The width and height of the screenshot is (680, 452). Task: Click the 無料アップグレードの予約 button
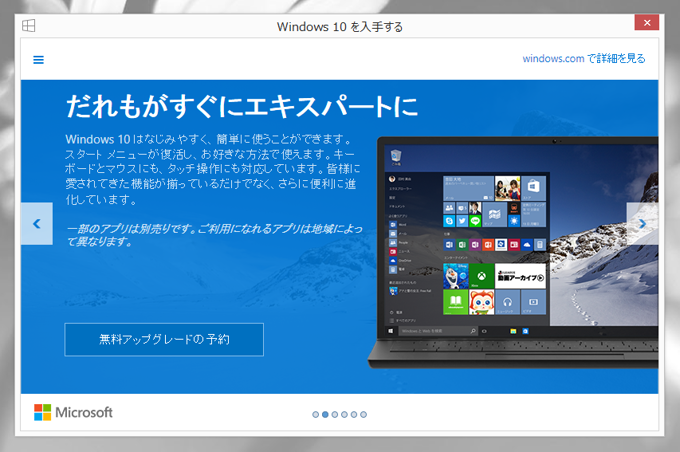pyautogui.click(x=164, y=340)
